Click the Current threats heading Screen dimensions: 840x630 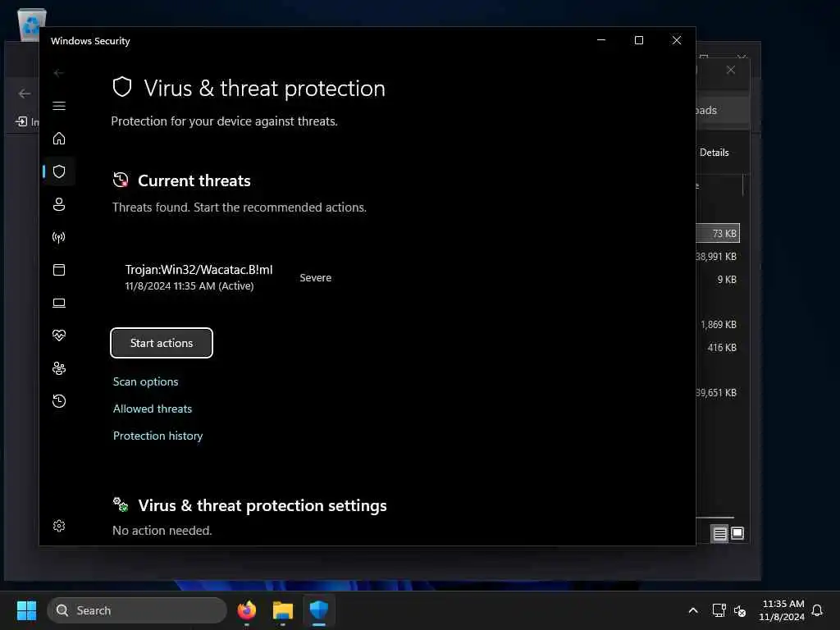194,180
